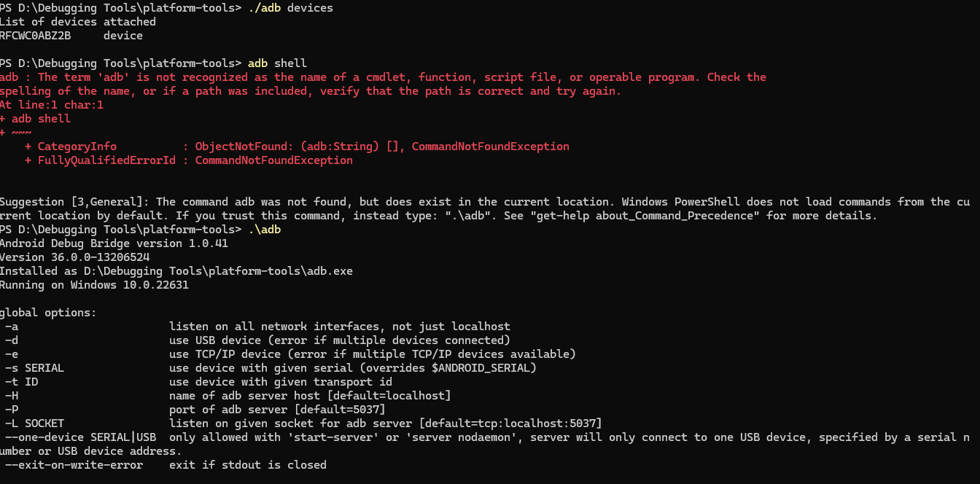This screenshot has width=980, height=484.
Task: Click the 'Version 36.0.0-13206524' line
Action: [x=74, y=257]
